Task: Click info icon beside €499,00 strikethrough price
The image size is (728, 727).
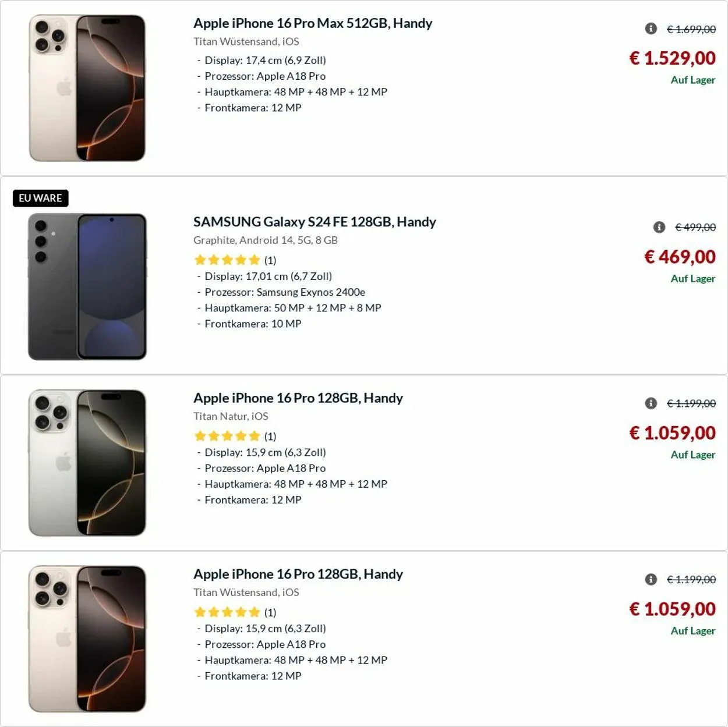Action: pos(659,227)
